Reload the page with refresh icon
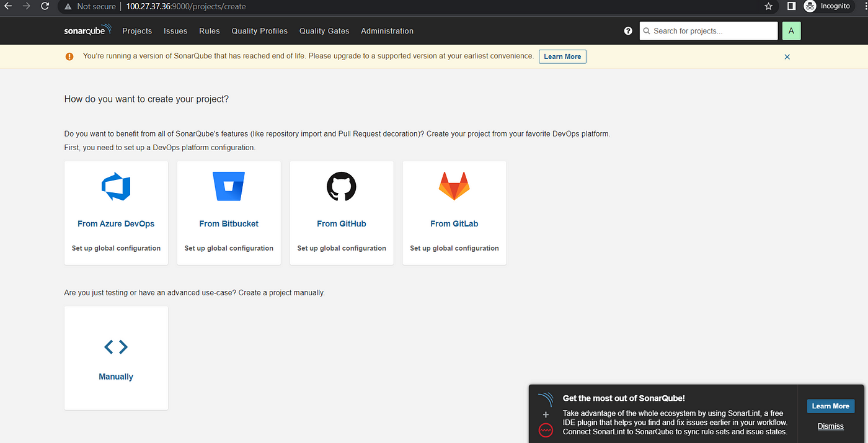The height and width of the screenshot is (443, 868). [45, 6]
